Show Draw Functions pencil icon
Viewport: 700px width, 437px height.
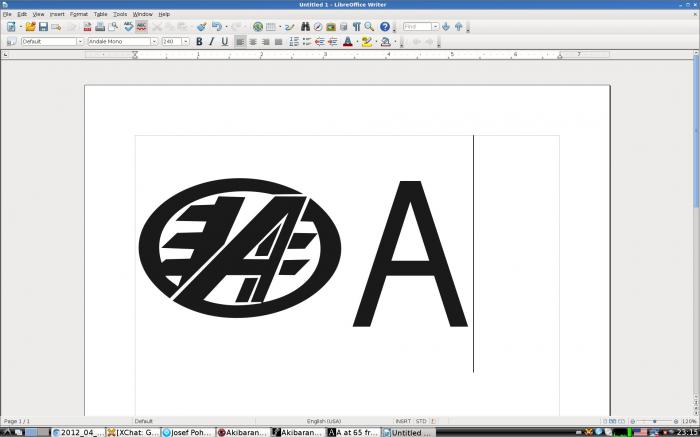pos(290,27)
